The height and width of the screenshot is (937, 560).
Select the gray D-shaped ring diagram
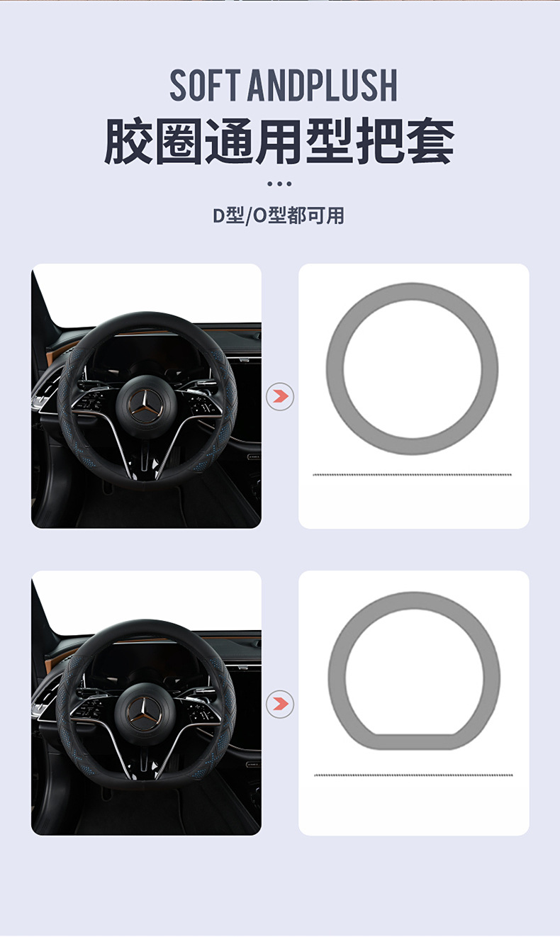click(414, 671)
